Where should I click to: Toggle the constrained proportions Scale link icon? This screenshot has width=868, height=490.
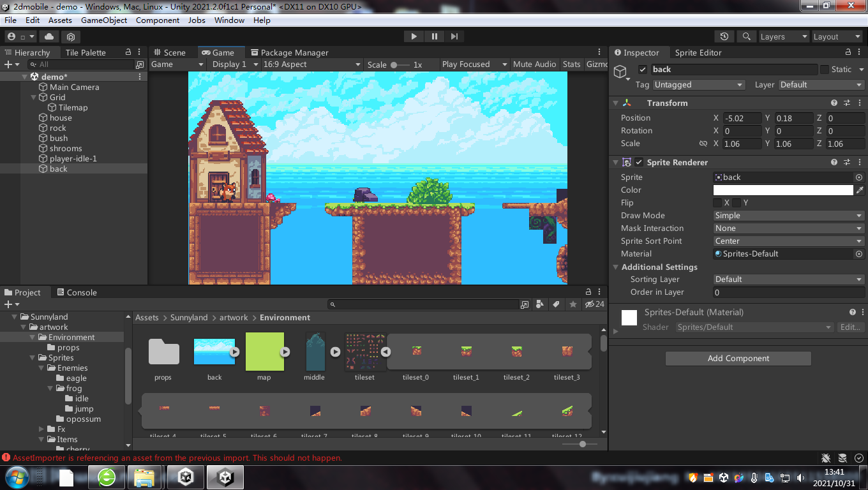703,144
